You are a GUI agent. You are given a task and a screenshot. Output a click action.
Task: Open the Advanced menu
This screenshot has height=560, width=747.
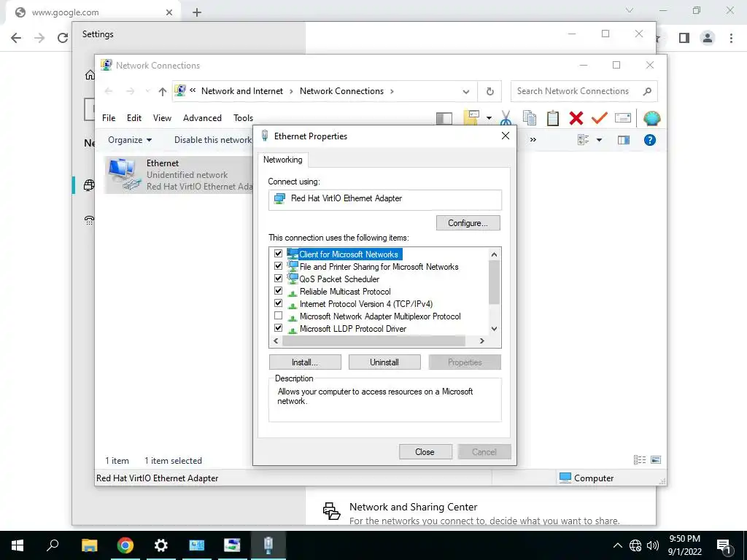pos(202,118)
